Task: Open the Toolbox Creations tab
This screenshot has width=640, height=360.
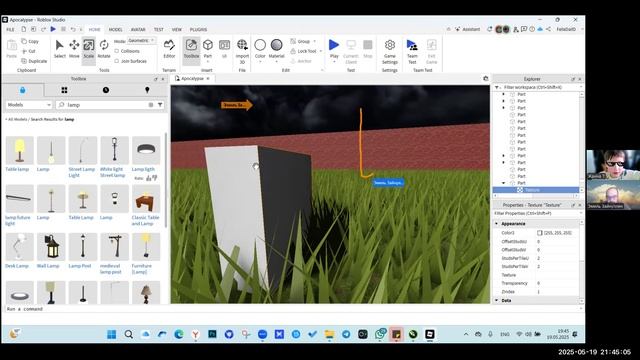Action: click(147, 90)
